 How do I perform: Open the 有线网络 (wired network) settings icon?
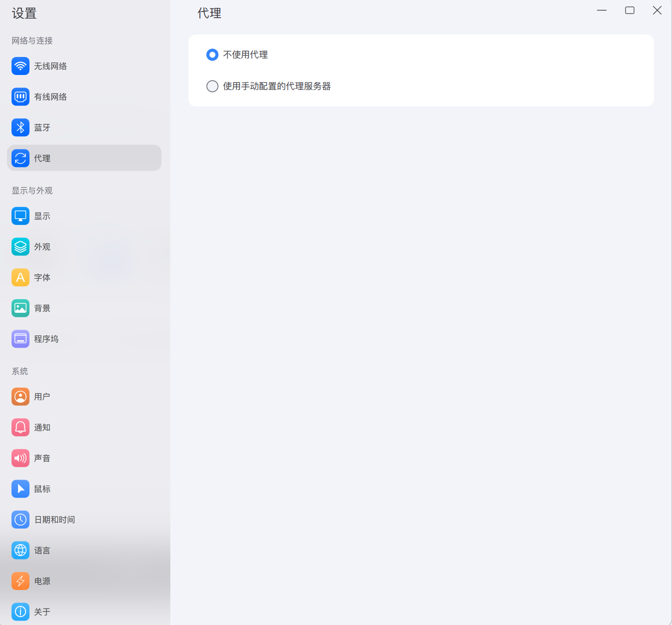point(20,96)
